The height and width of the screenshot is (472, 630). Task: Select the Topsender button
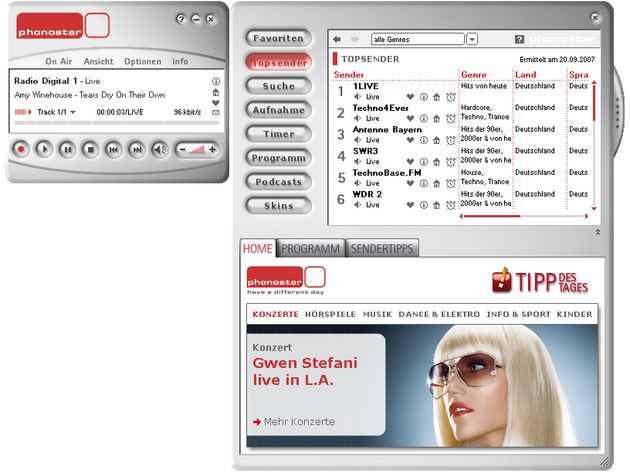coord(278,62)
